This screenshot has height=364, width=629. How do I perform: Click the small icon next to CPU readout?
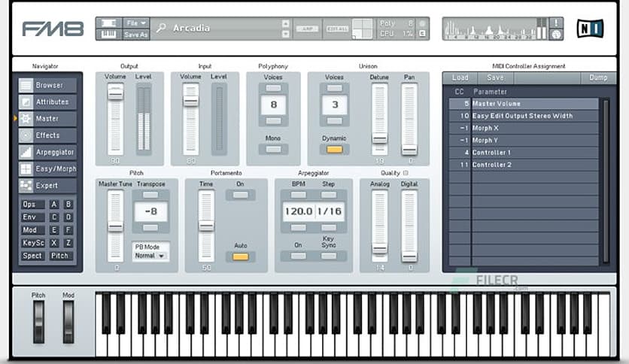(x=422, y=34)
